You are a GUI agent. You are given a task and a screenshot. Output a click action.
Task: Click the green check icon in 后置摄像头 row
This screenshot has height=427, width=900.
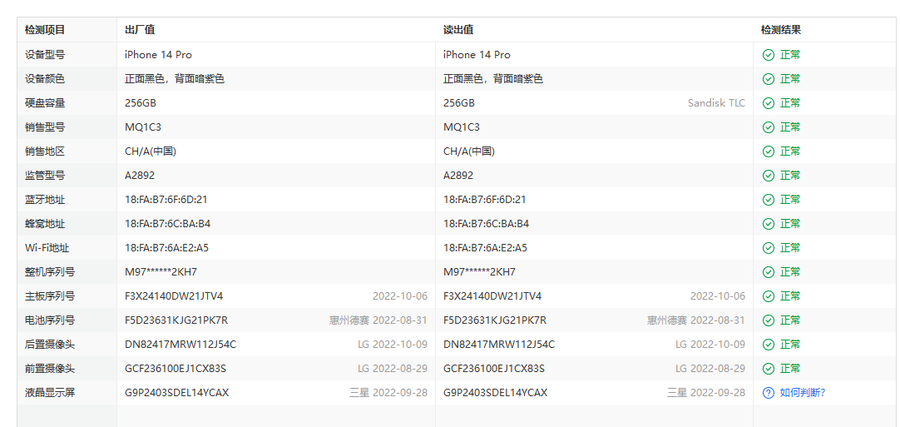[768, 344]
